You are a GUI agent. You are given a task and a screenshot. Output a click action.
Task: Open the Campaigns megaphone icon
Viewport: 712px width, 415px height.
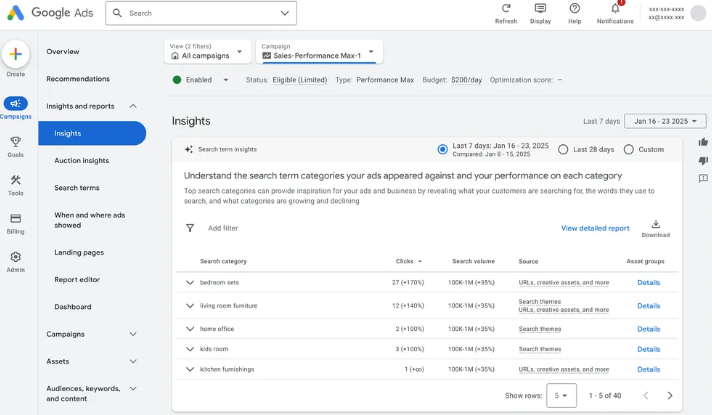(15, 104)
